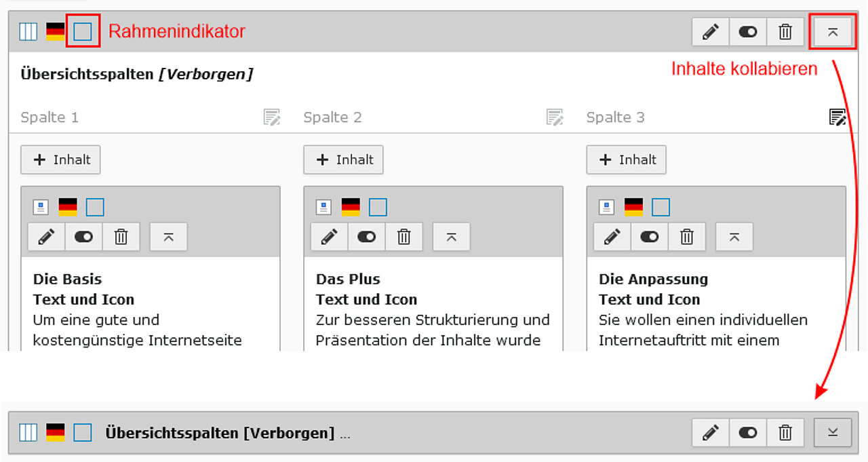868x462 pixels.
Task: Toggle visibility of top Übersichtsspalten element
Action: tap(748, 32)
